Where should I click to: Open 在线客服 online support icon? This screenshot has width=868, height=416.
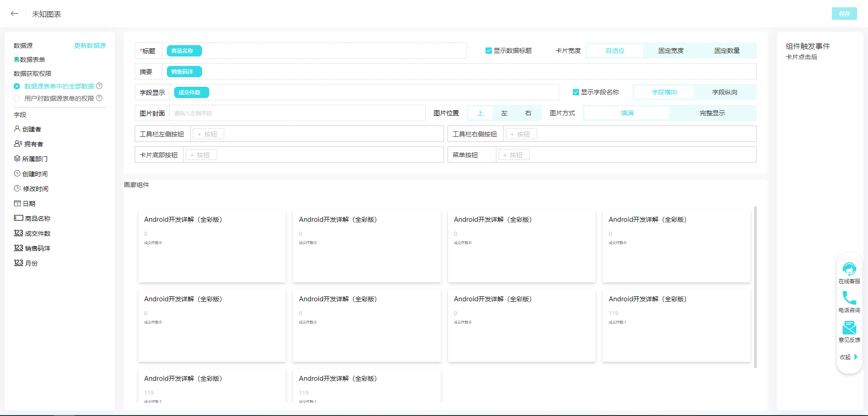pos(849,269)
